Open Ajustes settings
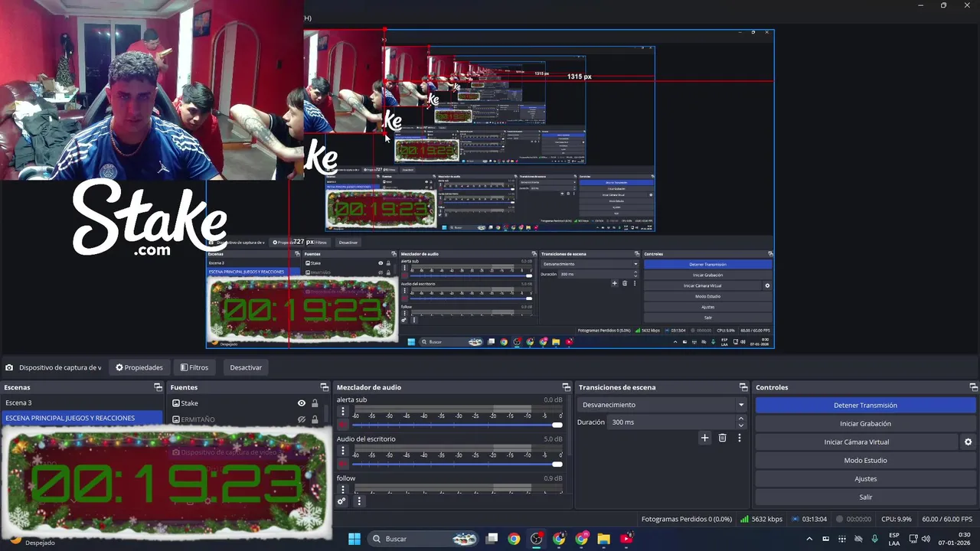Viewport: 980px width, 551px height. click(x=865, y=478)
